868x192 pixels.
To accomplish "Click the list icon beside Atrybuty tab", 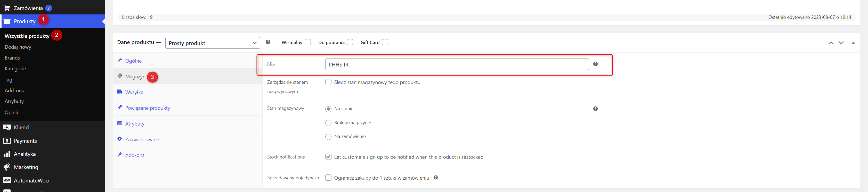I will click(120, 123).
